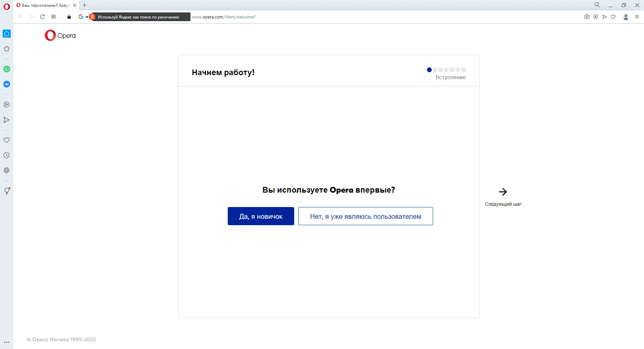
Task: Open the ad blocker shield menu
Action: pyautogui.click(x=596, y=17)
